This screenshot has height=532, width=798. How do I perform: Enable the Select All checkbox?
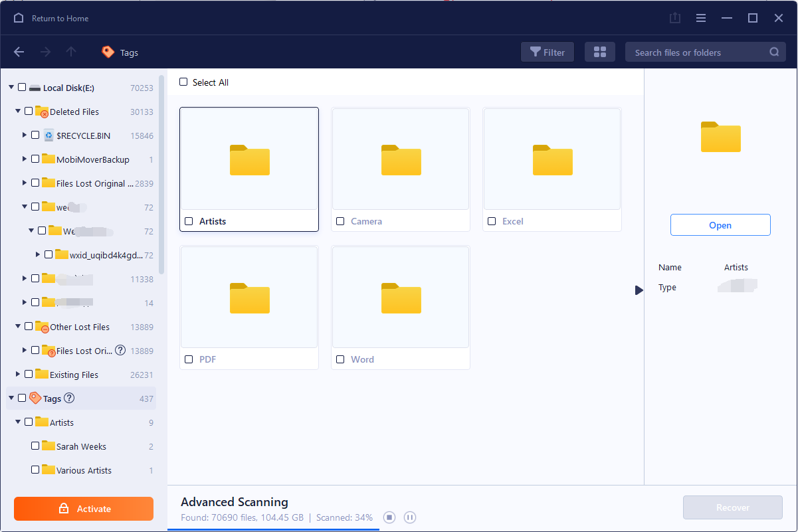pos(183,82)
